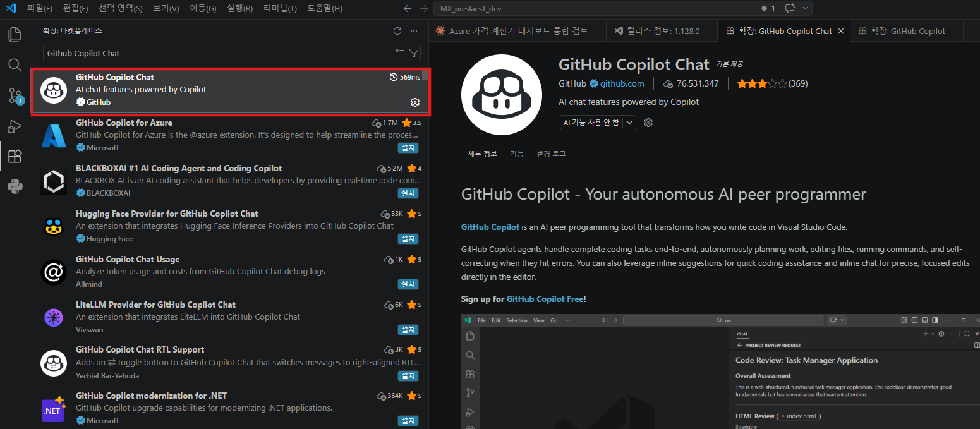Switch to the 기능 tab
Image resolution: width=980 pixels, height=429 pixels.
(517, 154)
